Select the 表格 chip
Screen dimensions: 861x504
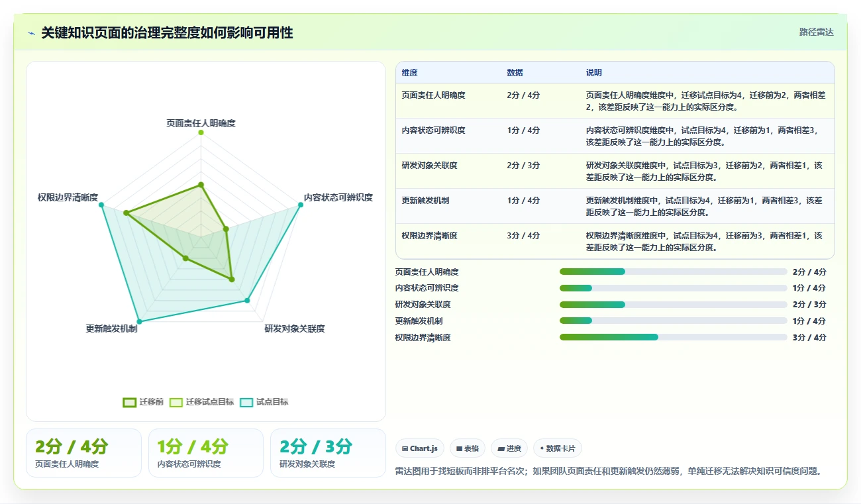tap(468, 448)
